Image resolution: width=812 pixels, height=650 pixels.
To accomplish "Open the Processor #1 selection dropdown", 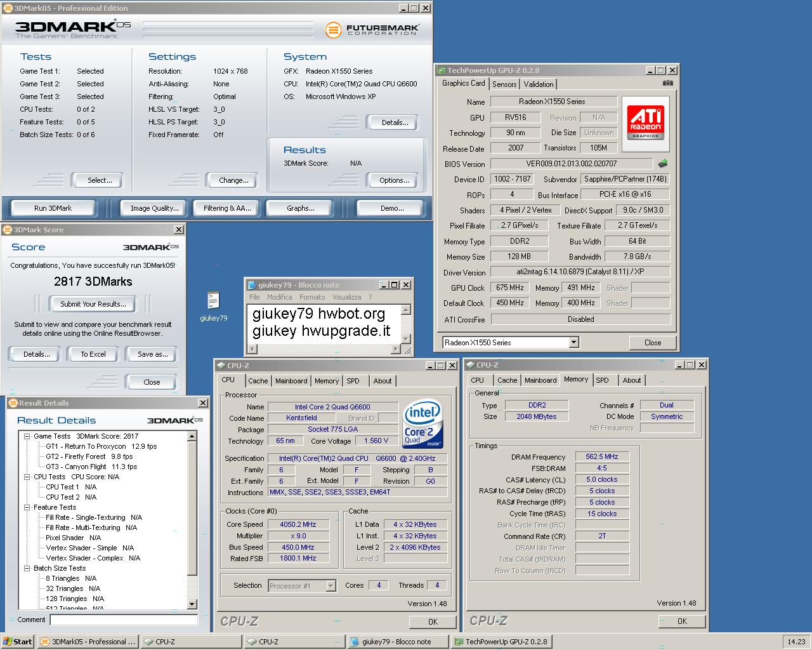I will point(331,585).
